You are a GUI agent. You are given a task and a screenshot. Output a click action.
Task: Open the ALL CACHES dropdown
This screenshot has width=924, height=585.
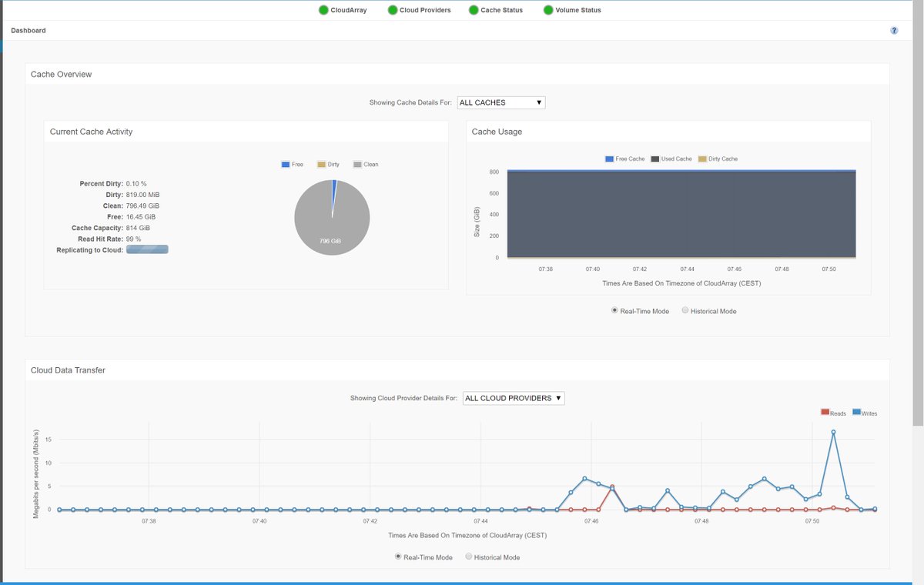coord(501,102)
